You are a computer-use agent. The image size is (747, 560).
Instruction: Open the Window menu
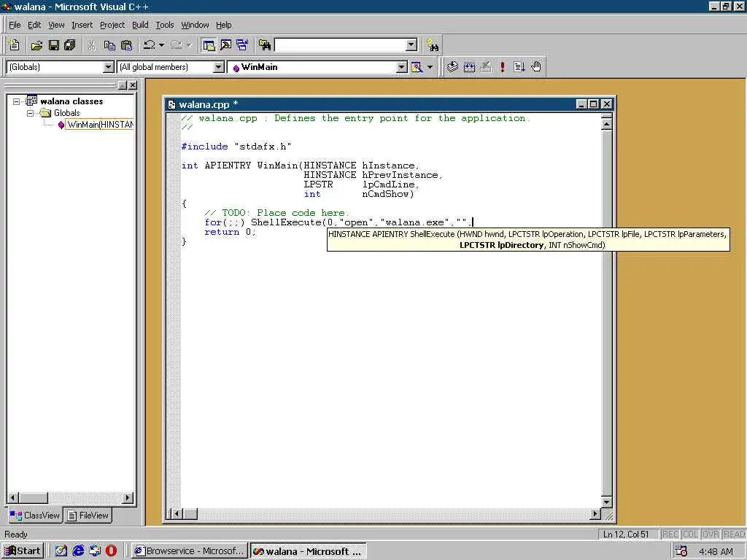pyautogui.click(x=195, y=25)
